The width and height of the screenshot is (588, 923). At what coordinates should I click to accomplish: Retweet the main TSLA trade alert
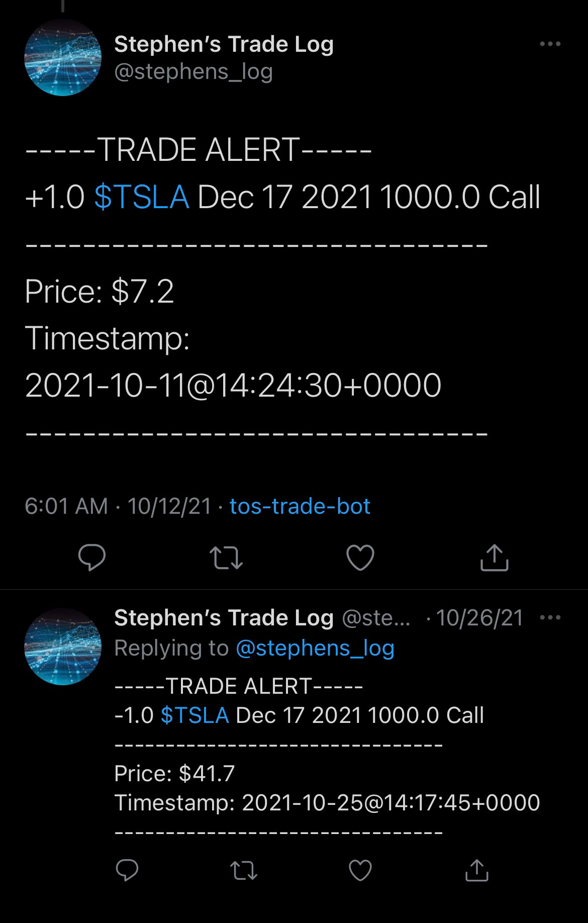coord(226,558)
